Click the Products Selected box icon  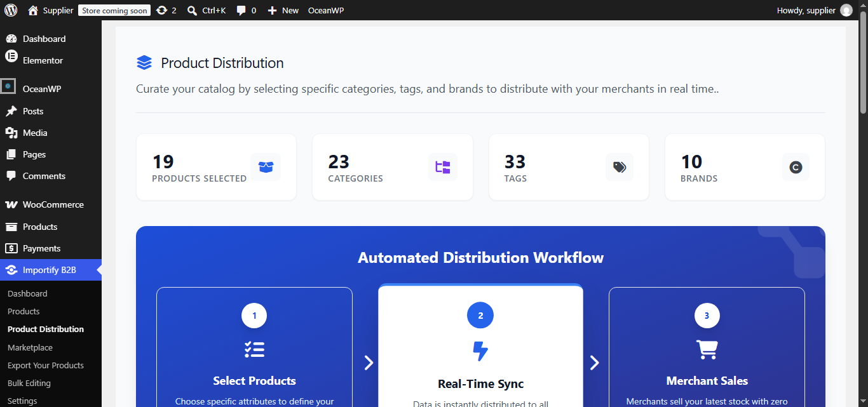coord(266,167)
